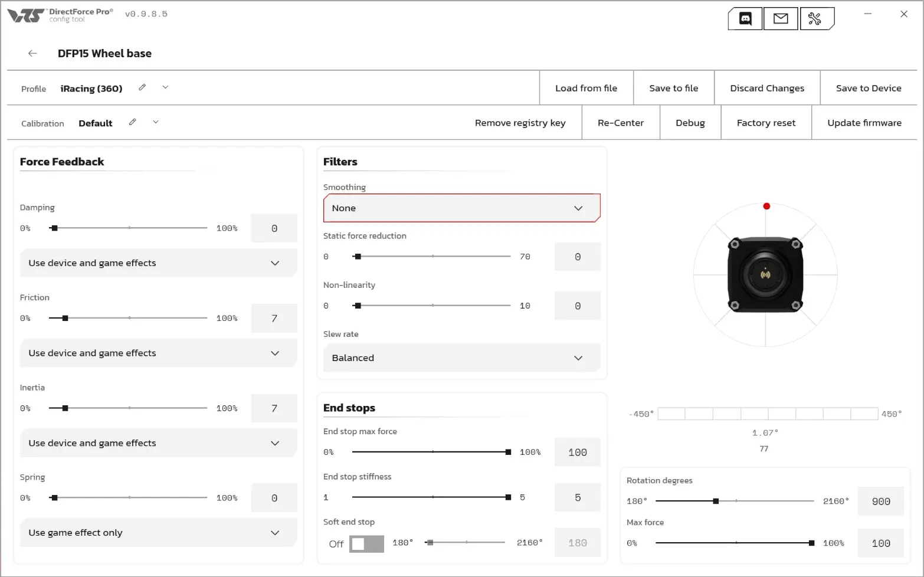Image resolution: width=924 pixels, height=577 pixels.
Task: Click the Rotation degrees value field showing 900
Action: (x=881, y=501)
